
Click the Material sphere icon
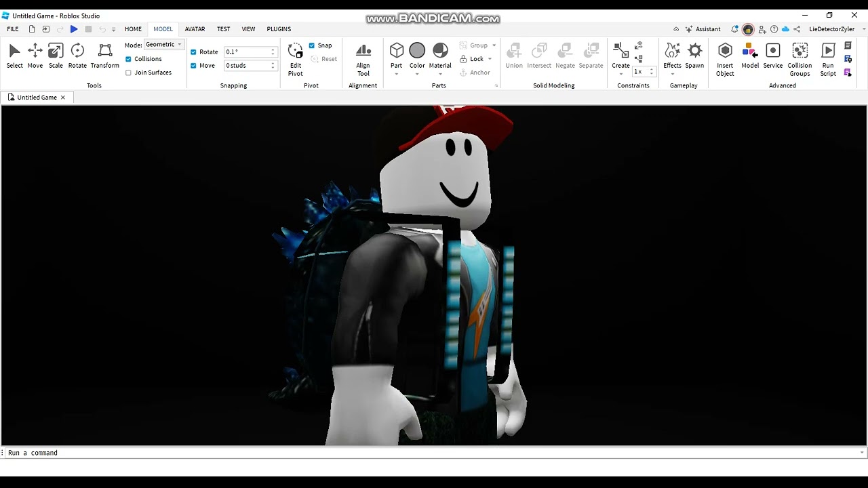pyautogui.click(x=440, y=51)
